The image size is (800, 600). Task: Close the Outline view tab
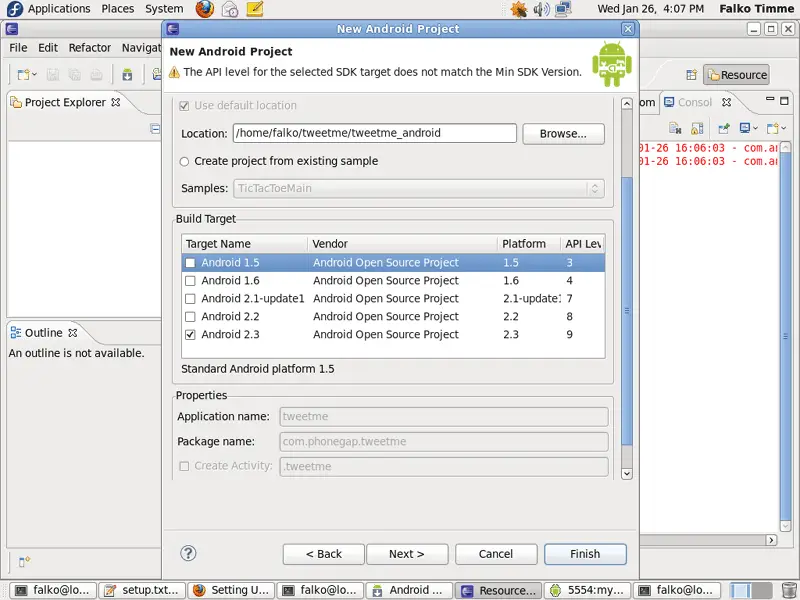point(73,333)
